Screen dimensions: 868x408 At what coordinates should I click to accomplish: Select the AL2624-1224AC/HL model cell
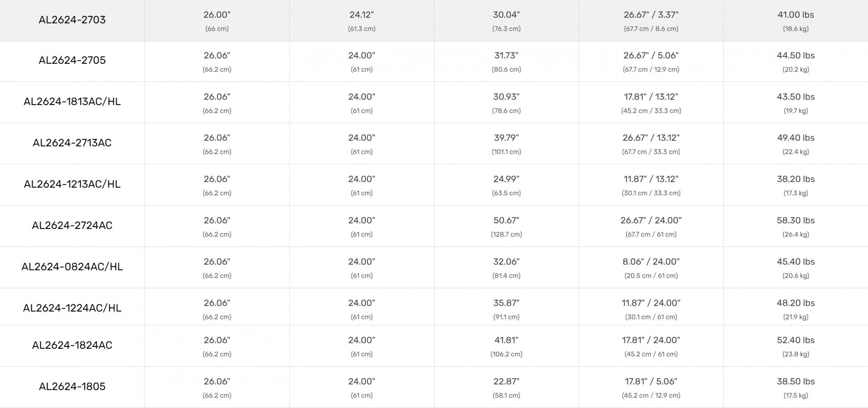point(72,308)
